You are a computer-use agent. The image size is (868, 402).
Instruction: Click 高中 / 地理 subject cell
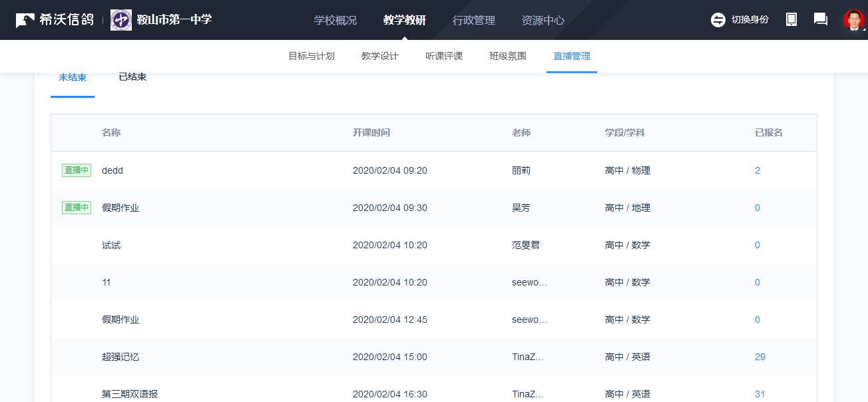point(628,208)
